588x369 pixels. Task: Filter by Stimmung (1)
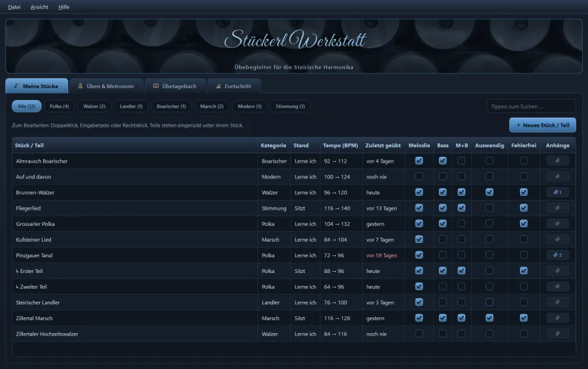coord(290,106)
